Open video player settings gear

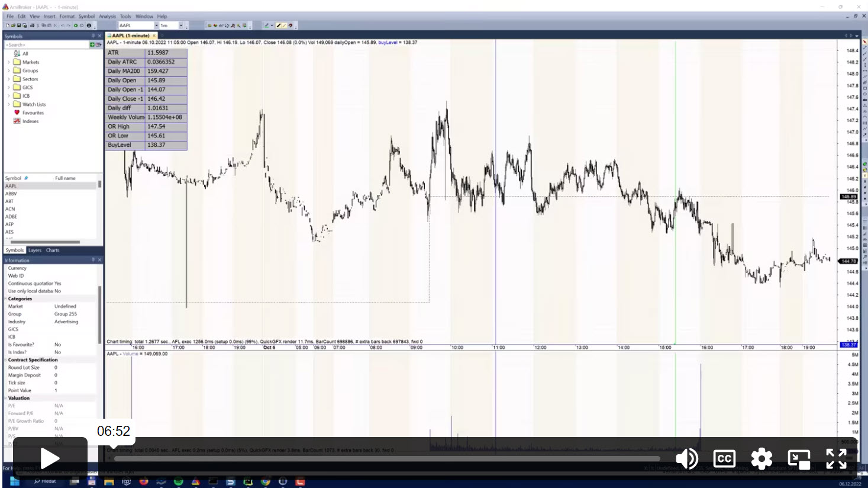click(x=761, y=458)
